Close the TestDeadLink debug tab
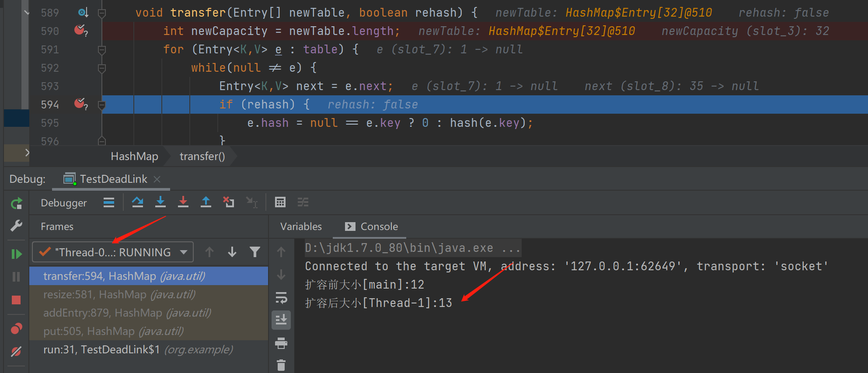Viewport: 868px width, 373px height. click(157, 179)
